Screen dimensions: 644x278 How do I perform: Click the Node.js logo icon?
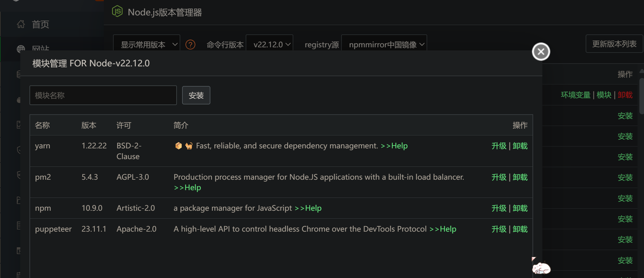pos(117,12)
